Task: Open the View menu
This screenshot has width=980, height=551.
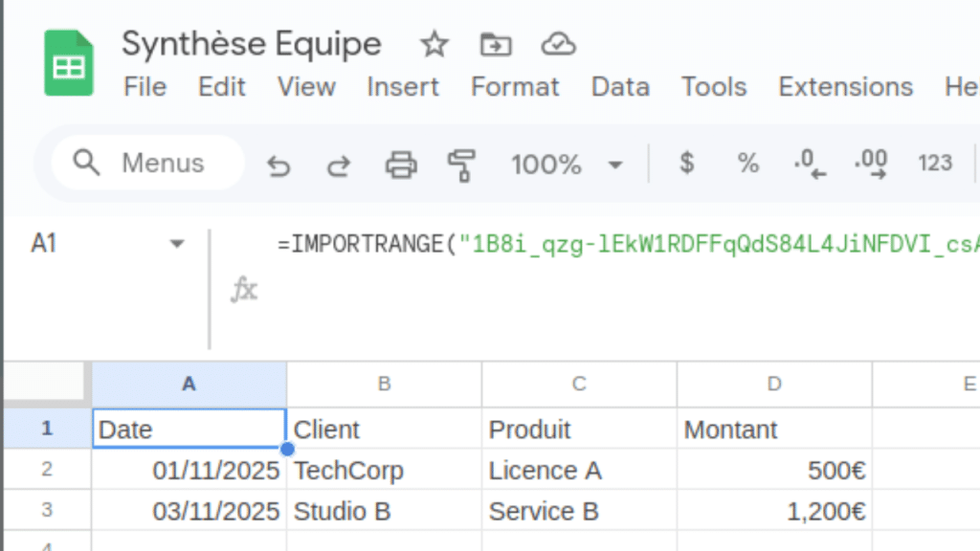Action: click(x=306, y=87)
